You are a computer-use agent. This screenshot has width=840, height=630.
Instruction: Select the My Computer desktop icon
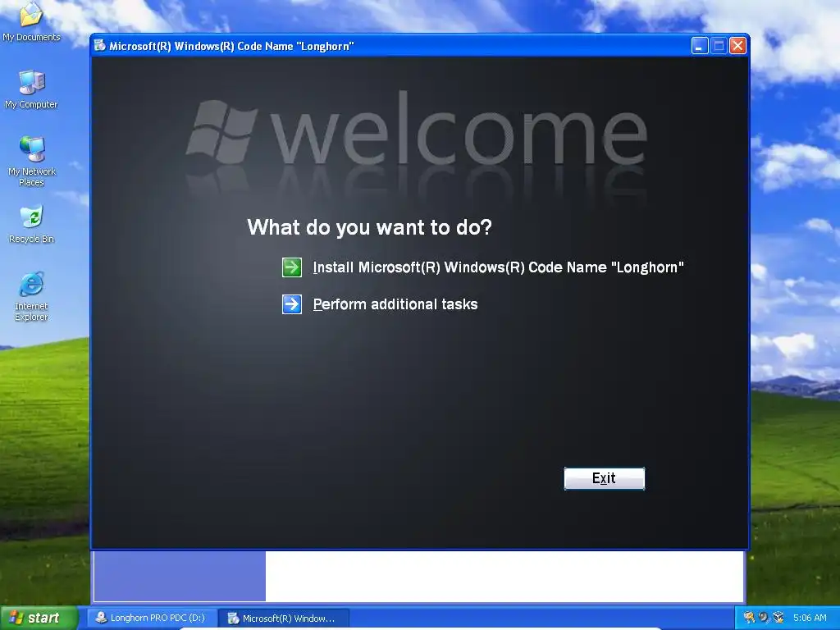point(31,89)
